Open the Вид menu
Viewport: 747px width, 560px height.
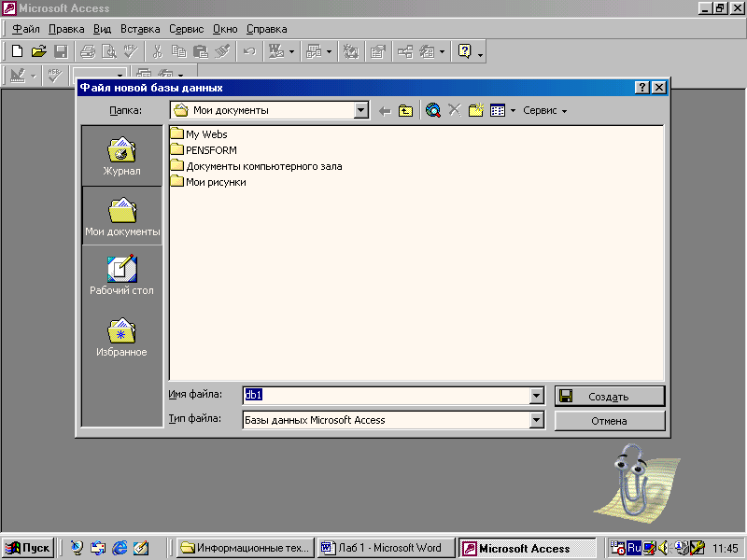point(102,29)
